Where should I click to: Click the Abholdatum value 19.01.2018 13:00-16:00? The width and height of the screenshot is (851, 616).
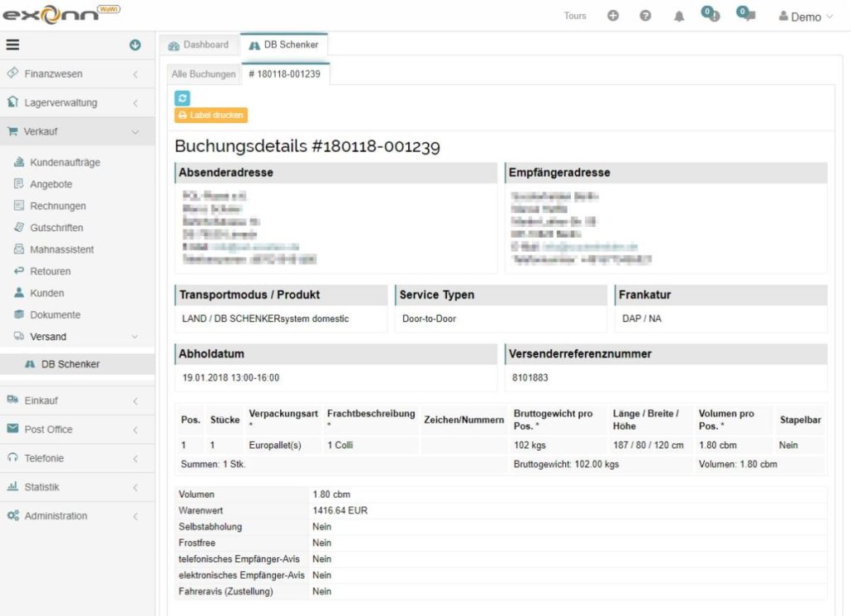231,377
